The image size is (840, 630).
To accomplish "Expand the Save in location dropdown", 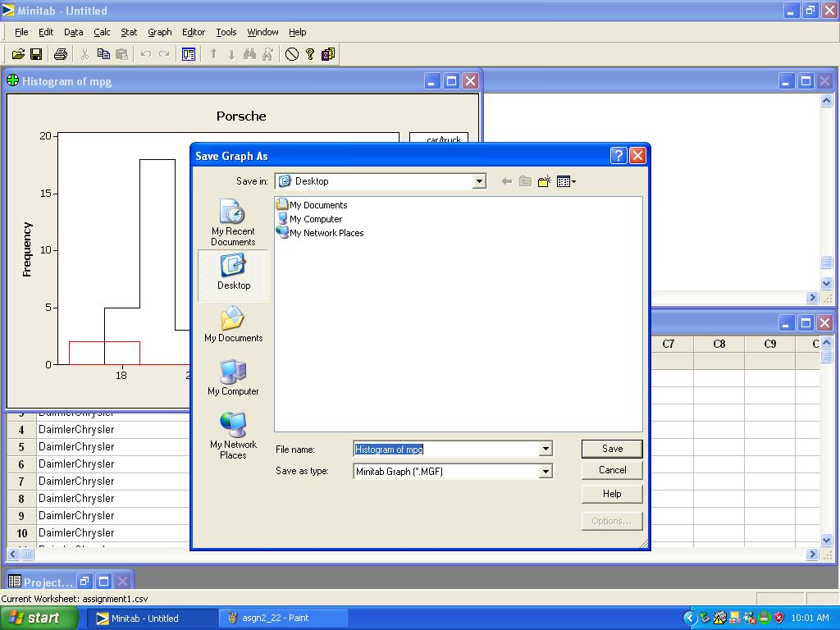I will coord(479,181).
